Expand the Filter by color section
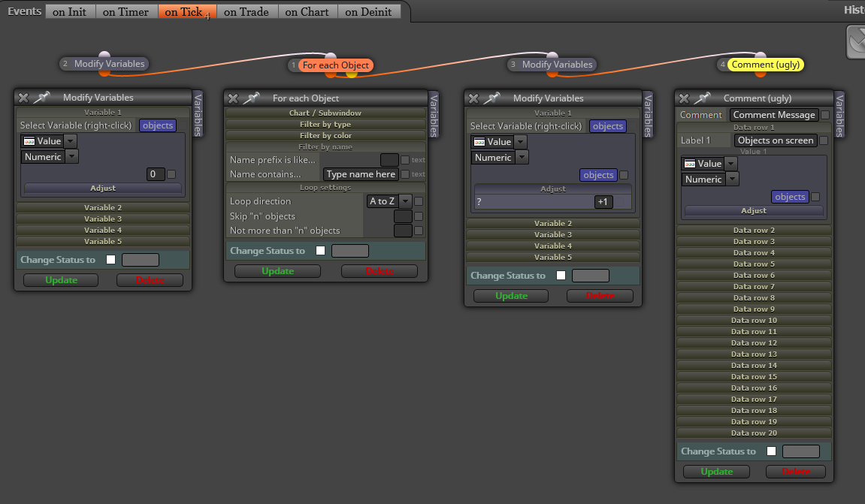Screen dimensions: 865x504 click(325, 136)
